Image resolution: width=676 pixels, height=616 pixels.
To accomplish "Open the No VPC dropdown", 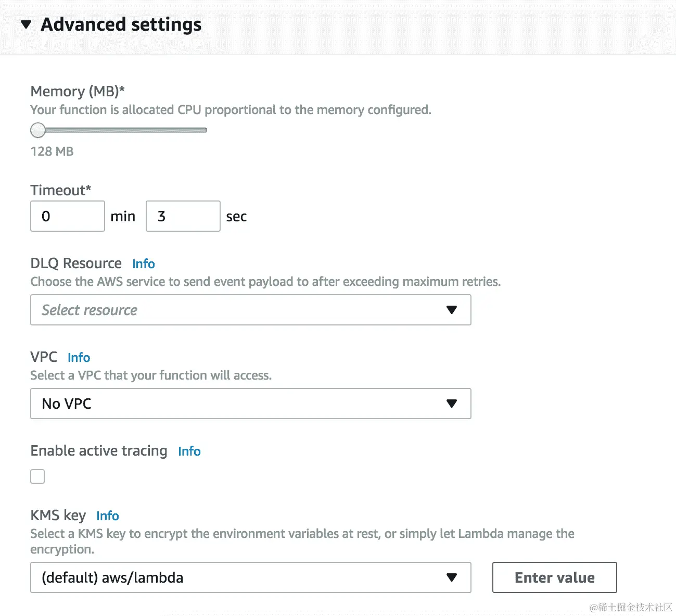I will [x=239, y=404].
